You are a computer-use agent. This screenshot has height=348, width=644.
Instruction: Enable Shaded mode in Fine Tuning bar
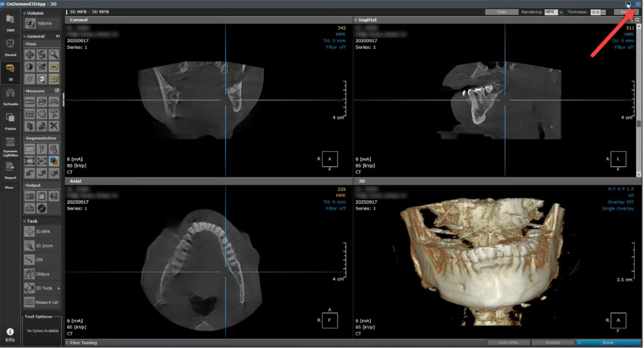pyautogui.click(x=553, y=343)
